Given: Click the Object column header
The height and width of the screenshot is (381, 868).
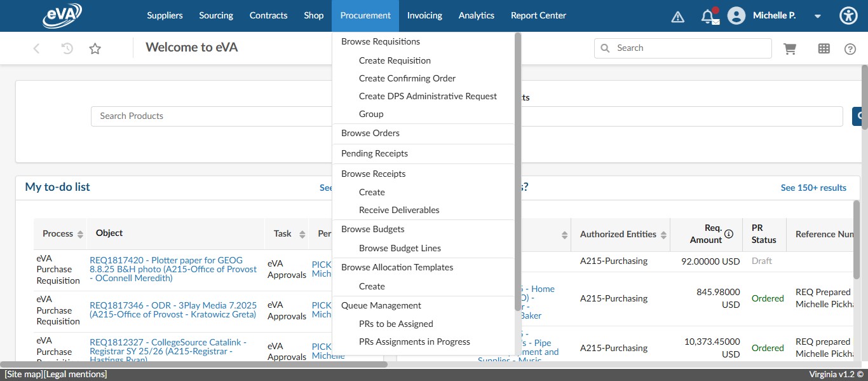Looking at the screenshot, I should pyautogui.click(x=109, y=233).
